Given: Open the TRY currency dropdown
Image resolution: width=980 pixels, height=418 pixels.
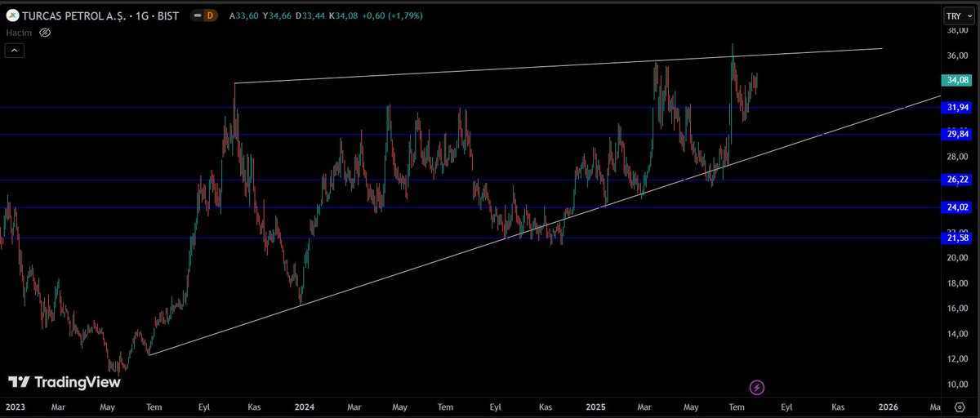Looking at the screenshot, I should [957, 16].
